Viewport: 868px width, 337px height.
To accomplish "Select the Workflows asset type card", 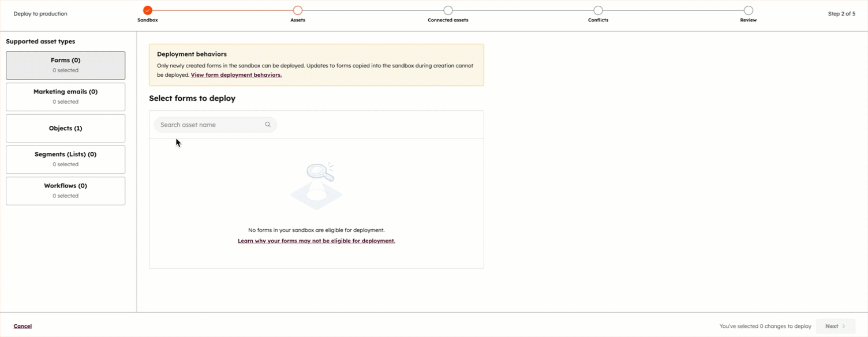I will tap(65, 191).
